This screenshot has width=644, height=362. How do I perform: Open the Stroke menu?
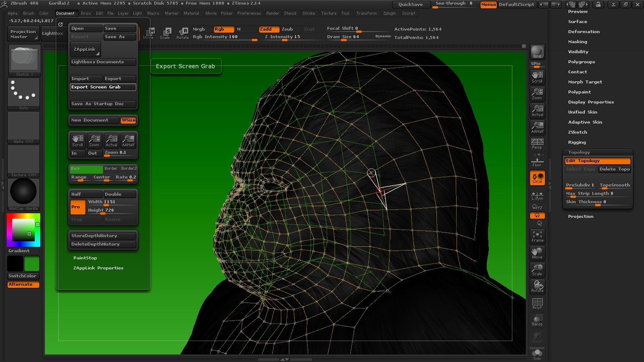tap(309, 13)
